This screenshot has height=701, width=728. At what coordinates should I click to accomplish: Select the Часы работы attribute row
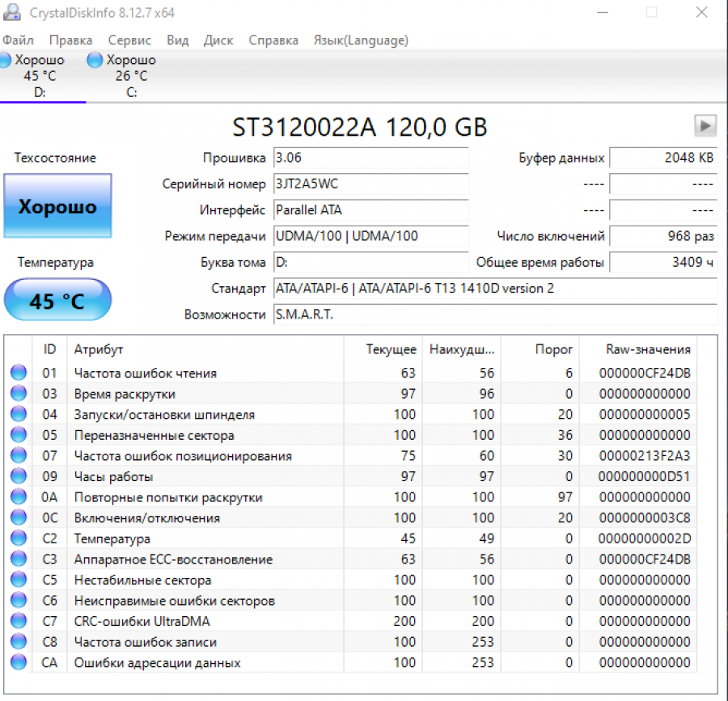coord(113,476)
